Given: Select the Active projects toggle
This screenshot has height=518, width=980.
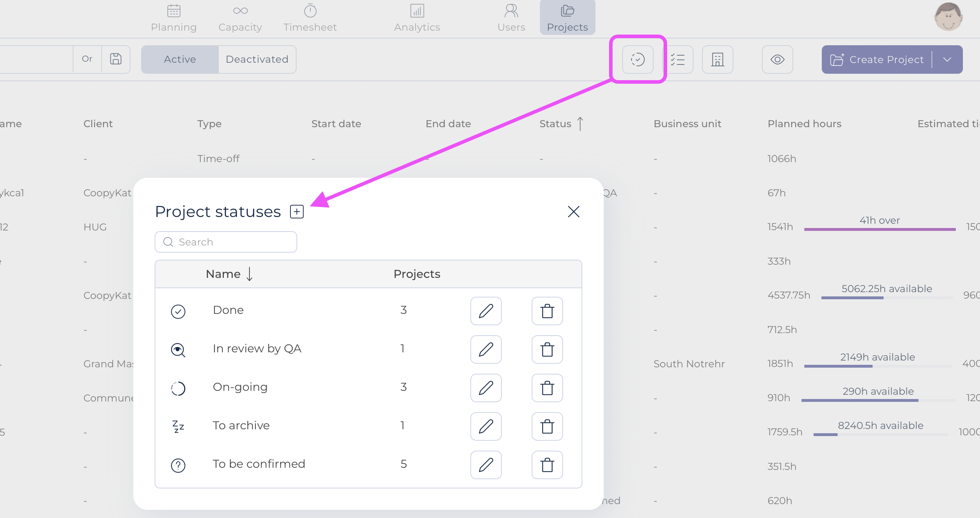Looking at the screenshot, I should pos(180,59).
